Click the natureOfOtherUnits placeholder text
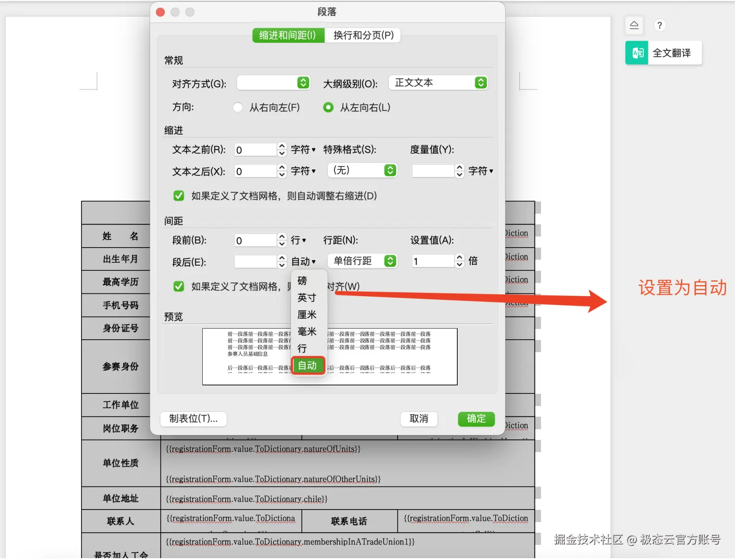The height and width of the screenshot is (560, 735). click(x=273, y=479)
